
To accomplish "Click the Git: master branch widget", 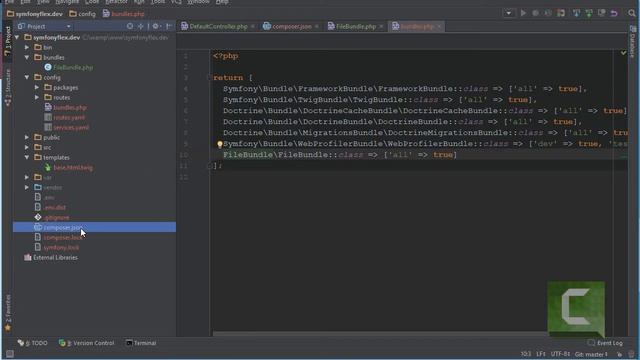I will click(591, 354).
